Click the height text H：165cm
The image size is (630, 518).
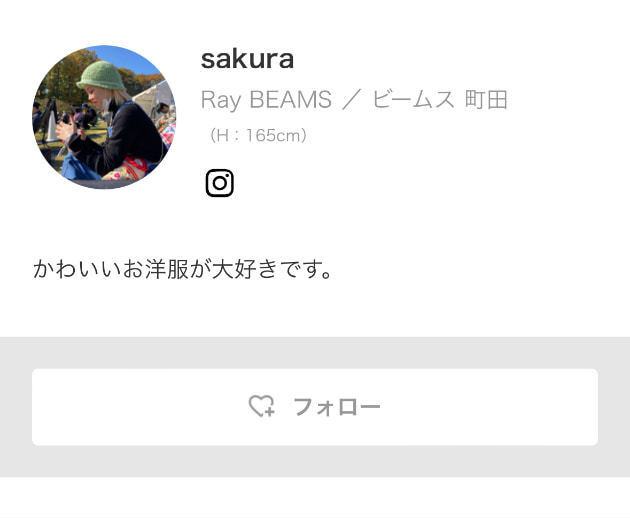click(x=258, y=135)
